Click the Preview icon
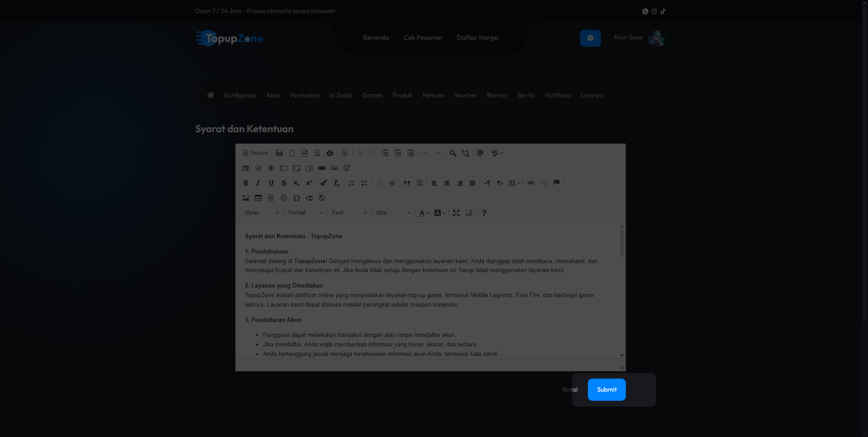This screenshot has height=437, width=868. (317, 153)
